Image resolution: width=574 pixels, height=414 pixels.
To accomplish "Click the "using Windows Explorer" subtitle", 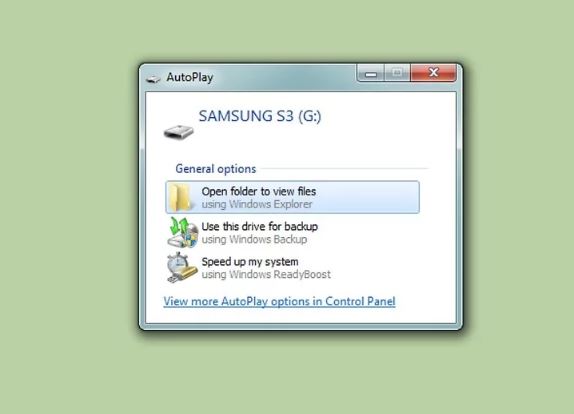I will (257, 204).
